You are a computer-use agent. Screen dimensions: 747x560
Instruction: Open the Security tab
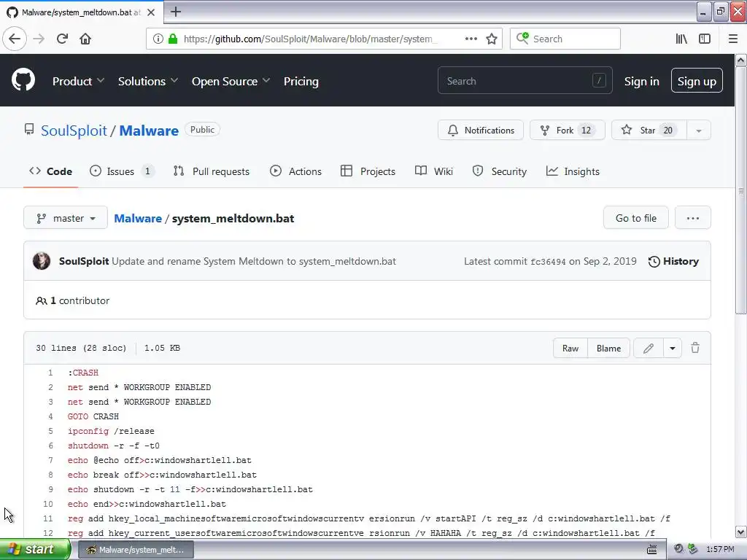499,171
